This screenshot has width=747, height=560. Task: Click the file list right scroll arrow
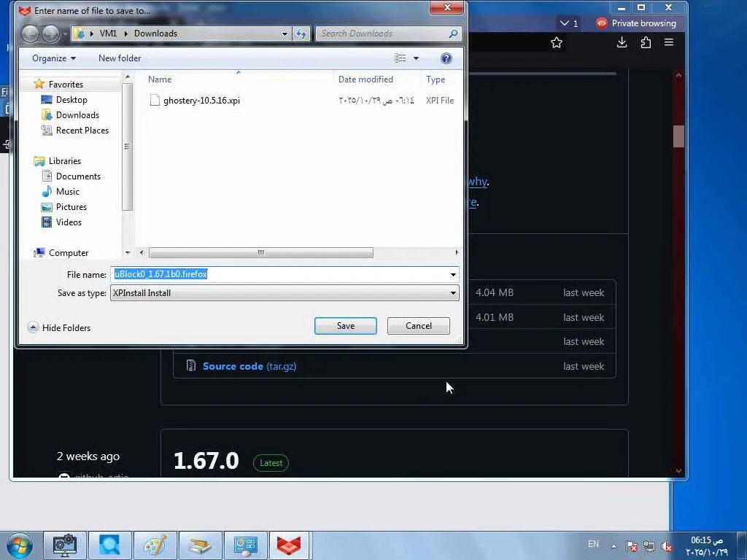coord(457,252)
